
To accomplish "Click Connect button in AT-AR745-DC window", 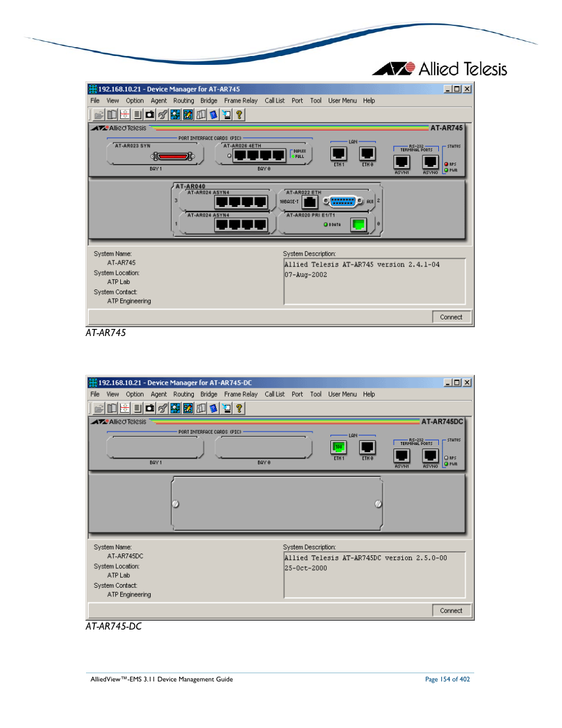I will click(451, 611).
